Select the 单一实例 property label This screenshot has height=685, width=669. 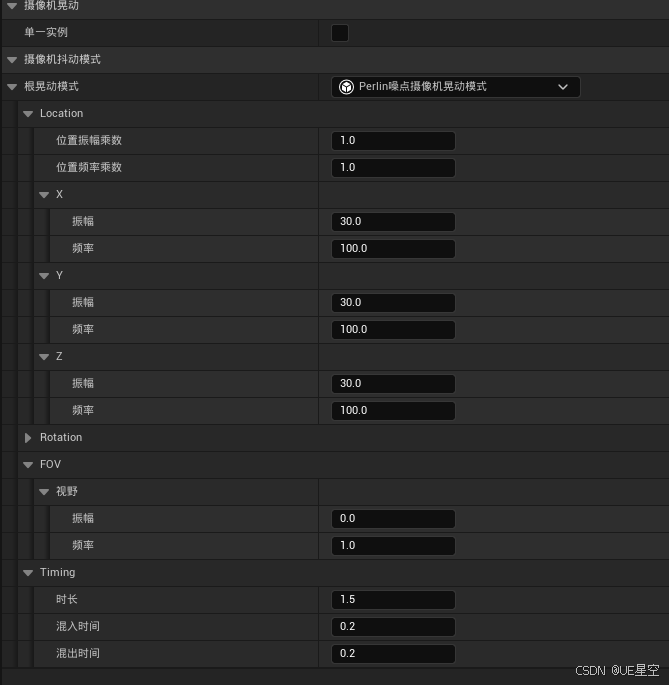(46, 32)
